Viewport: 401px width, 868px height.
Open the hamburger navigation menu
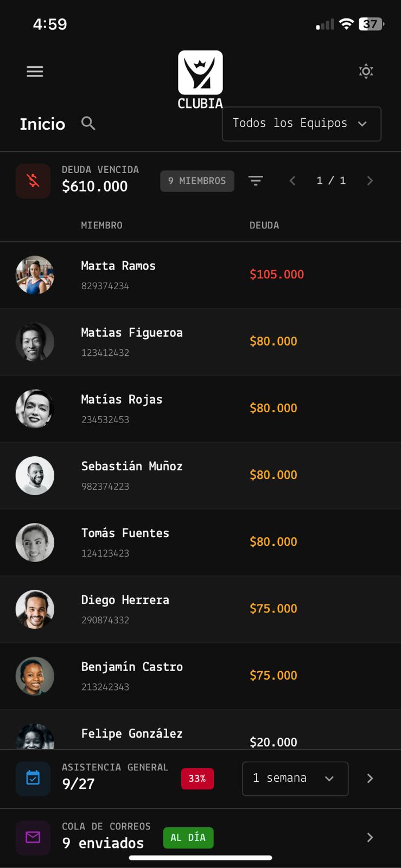tap(35, 72)
